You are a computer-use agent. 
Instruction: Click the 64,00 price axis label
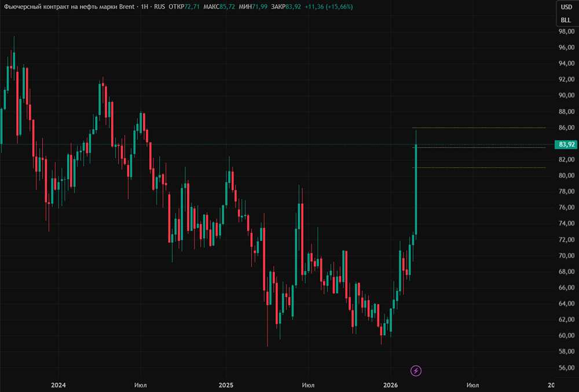pos(566,303)
